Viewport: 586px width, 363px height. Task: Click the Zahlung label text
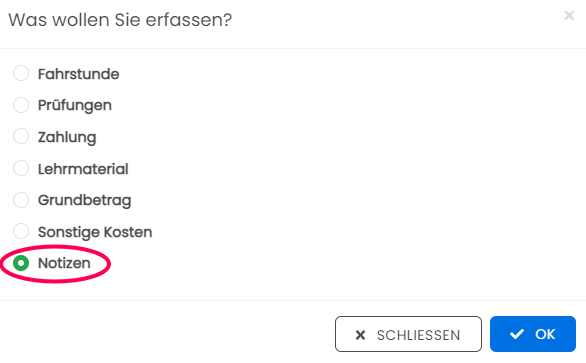pyautogui.click(x=67, y=137)
